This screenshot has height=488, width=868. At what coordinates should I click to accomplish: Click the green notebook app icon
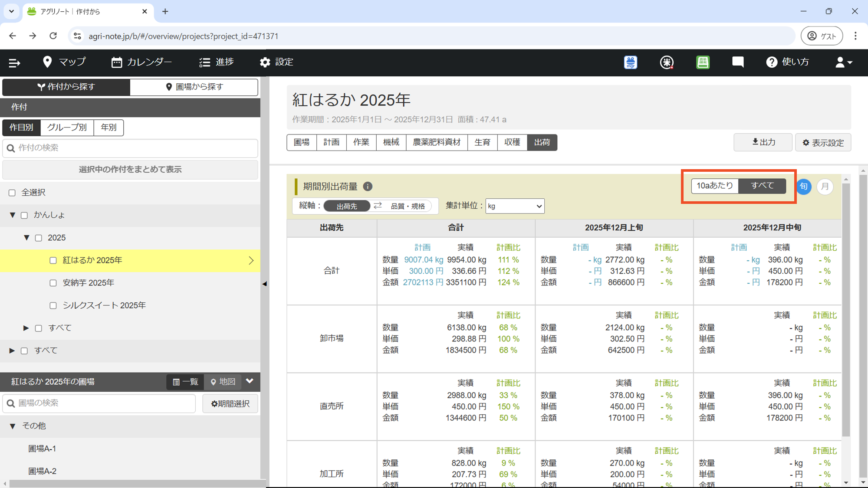(x=703, y=62)
